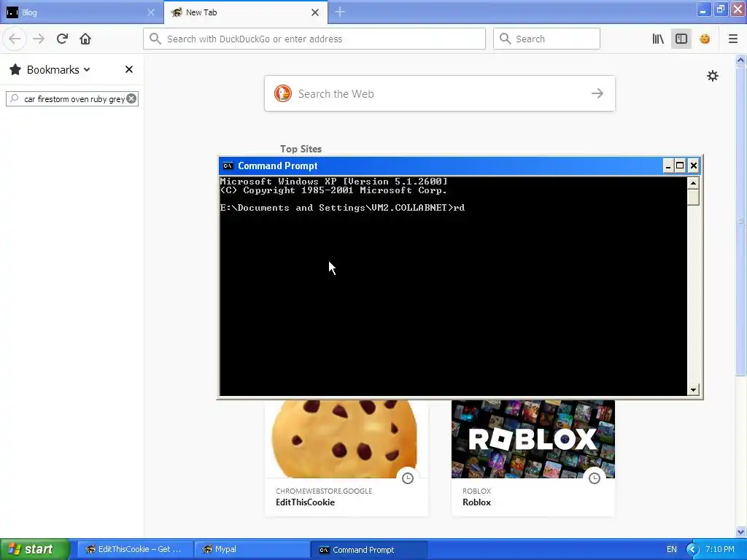This screenshot has height=560, width=747.
Task: Click the Top Sites heading
Action: [301, 149]
